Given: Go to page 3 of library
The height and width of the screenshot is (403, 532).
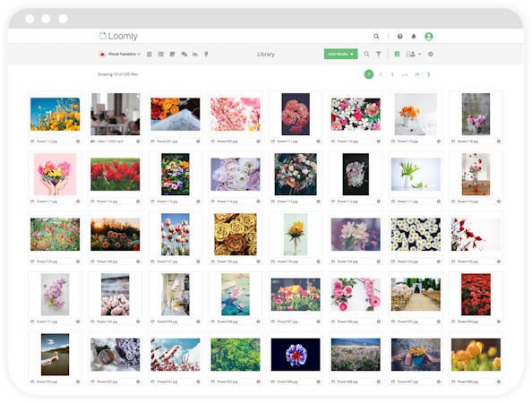Looking at the screenshot, I should tap(392, 74).
